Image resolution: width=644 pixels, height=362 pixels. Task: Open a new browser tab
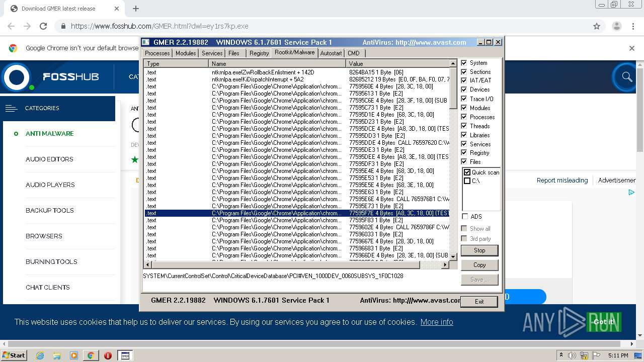coord(135,9)
